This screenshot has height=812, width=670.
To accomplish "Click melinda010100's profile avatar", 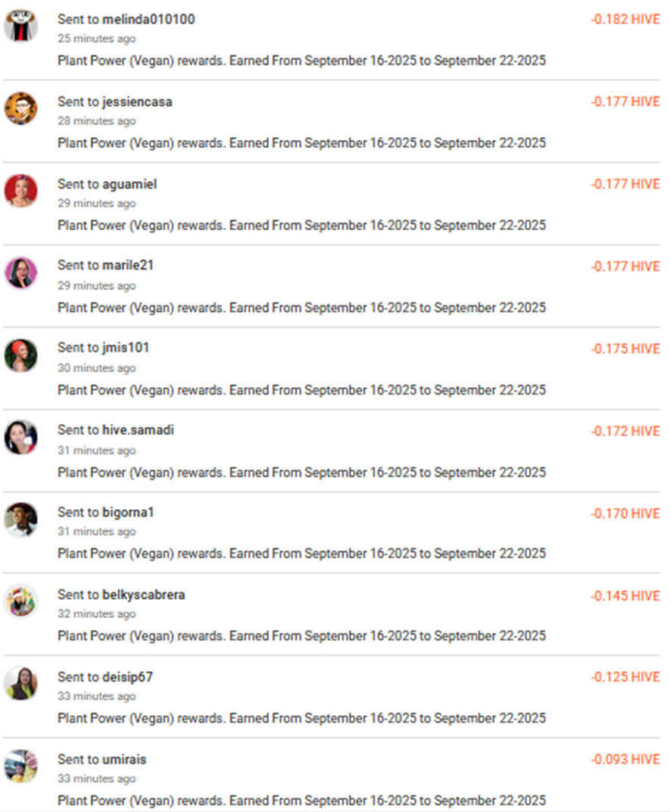I will pos(20,27).
